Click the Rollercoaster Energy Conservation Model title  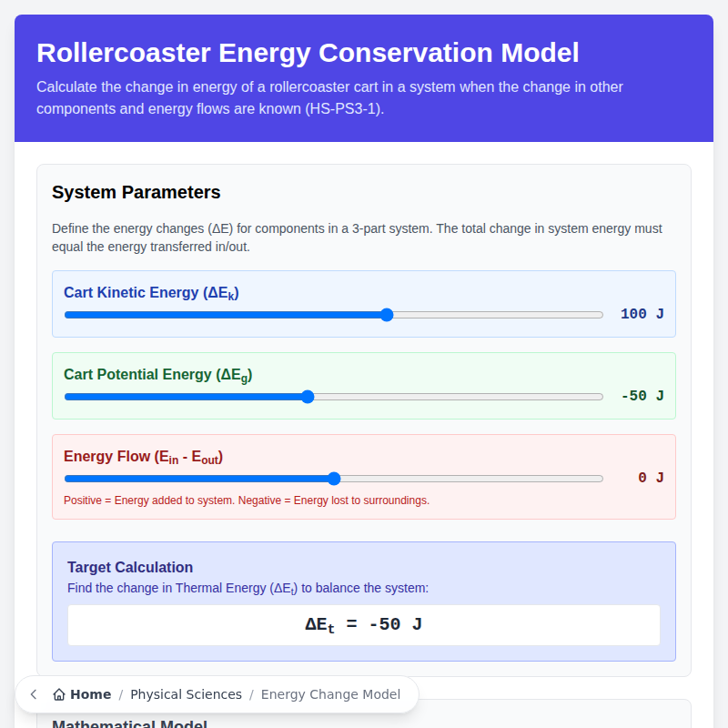(306, 53)
